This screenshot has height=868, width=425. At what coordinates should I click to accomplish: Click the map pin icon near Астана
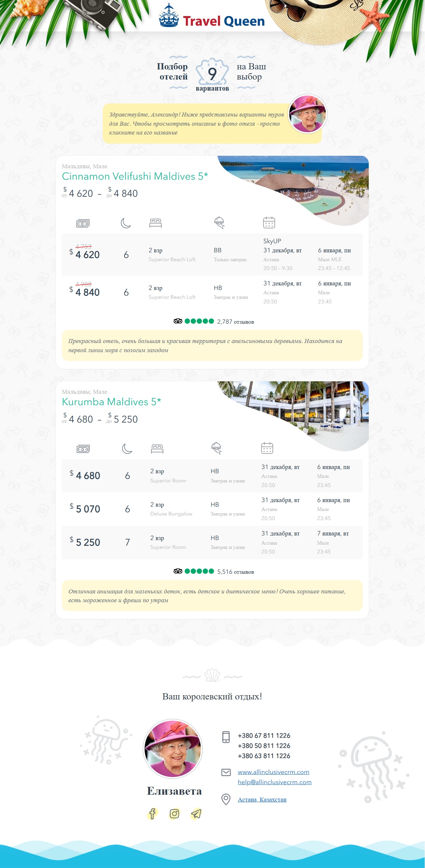226,799
